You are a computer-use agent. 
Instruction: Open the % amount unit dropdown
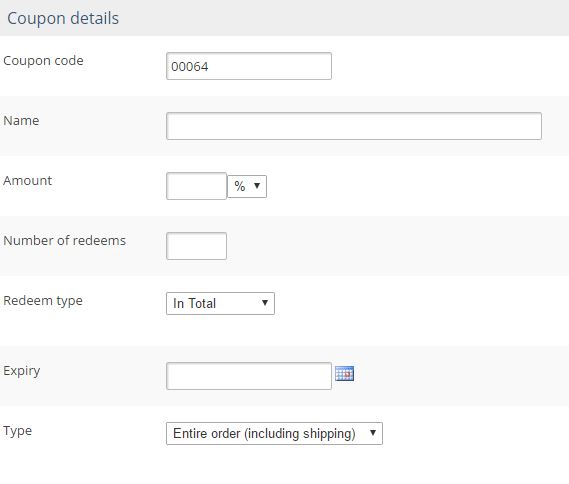point(247,186)
